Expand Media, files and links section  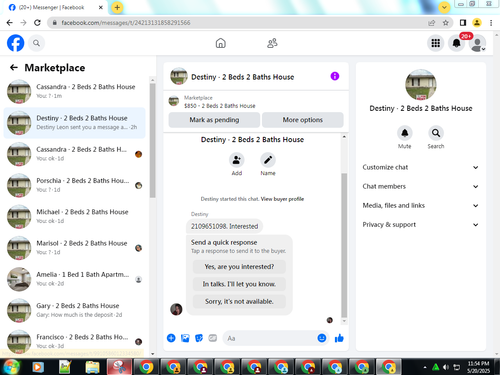tap(420, 205)
